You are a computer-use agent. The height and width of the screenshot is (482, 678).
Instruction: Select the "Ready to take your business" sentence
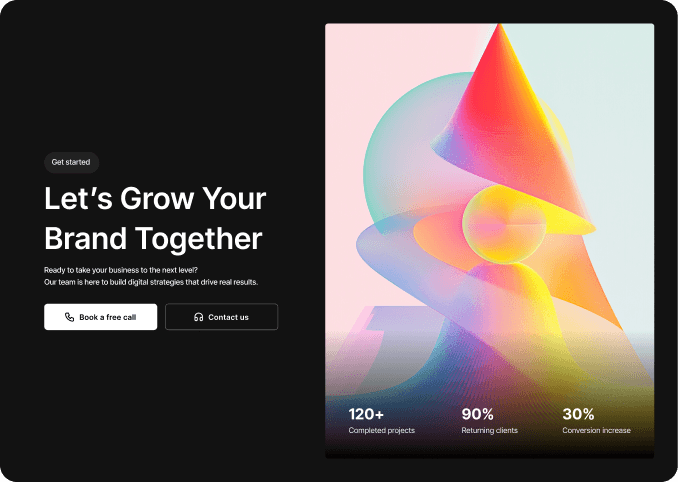click(121, 270)
